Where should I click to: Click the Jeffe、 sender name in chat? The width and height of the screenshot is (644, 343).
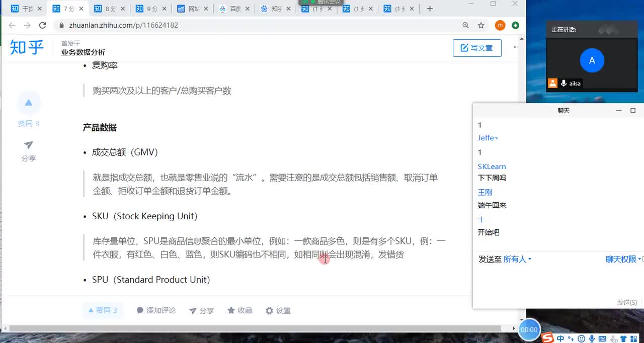pos(488,138)
